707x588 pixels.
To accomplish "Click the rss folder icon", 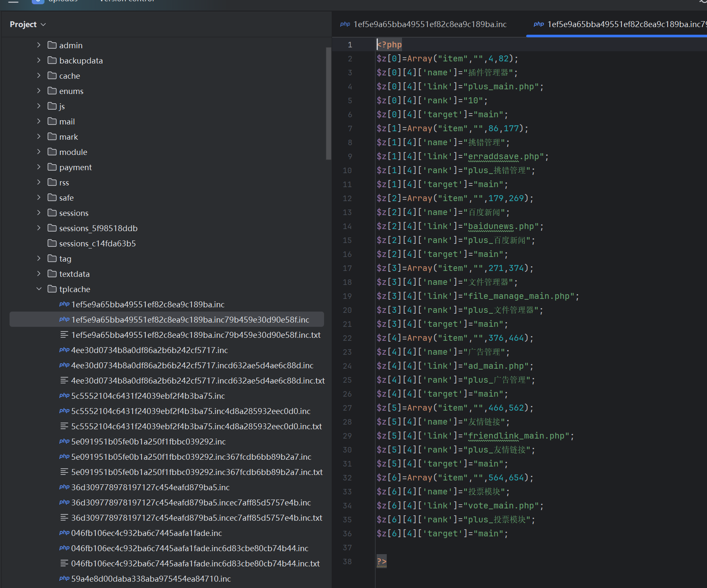I will click(52, 182).
